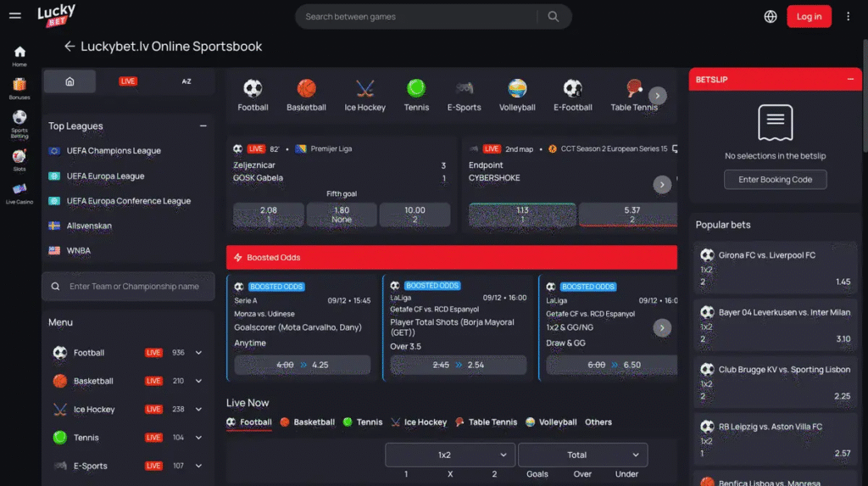The image size is (868, 486).
Task: Collapse the Top Leagues section
Action: (x=203, y=126)
